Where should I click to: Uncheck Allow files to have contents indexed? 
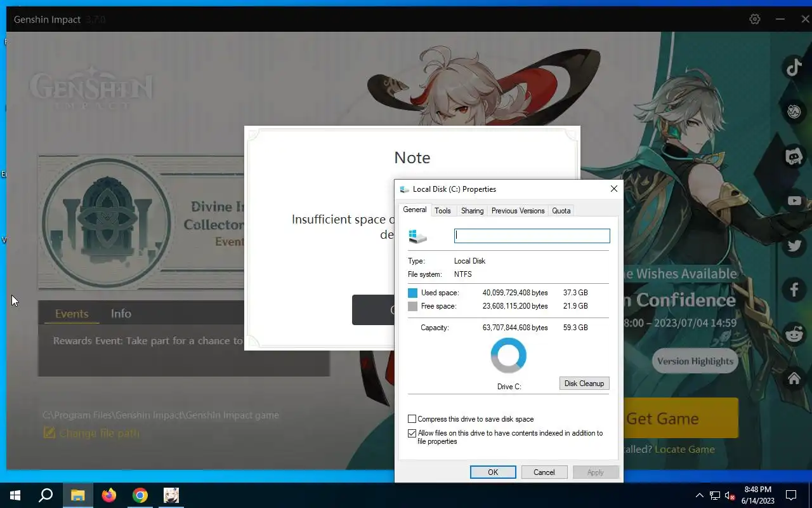click(x=412, y=433)
